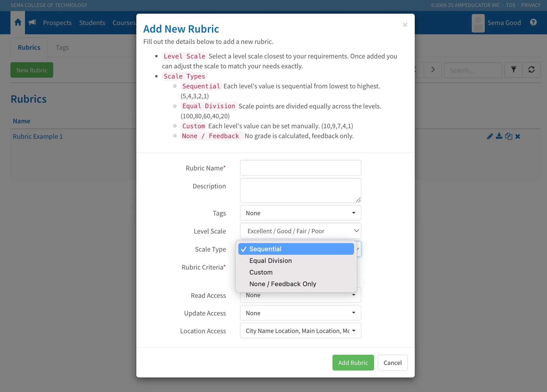Open the Courses menu
This screenshot has height=392, width=547.
(124, 23)
